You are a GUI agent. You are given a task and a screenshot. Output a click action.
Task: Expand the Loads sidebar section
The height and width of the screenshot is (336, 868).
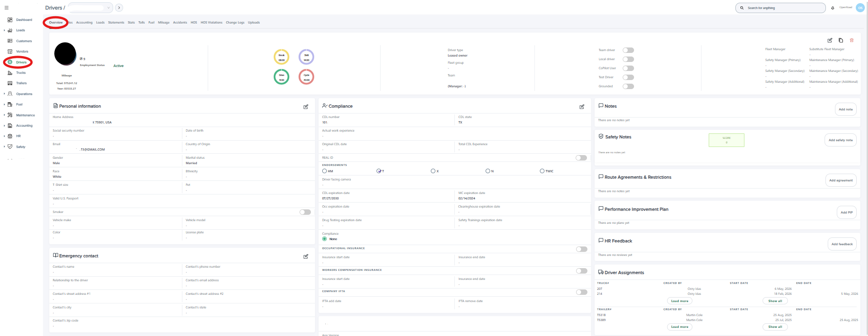[x=5, y=30]
